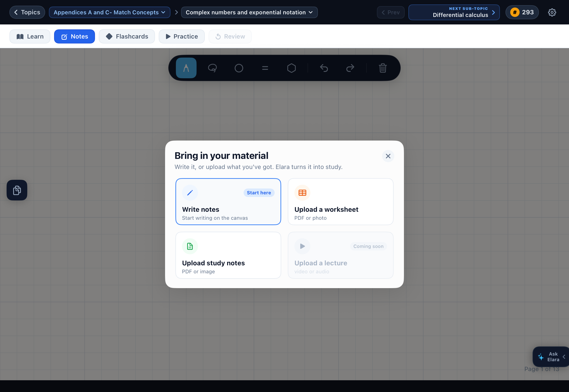Select the equals line tool
This screenshot has width=569, height=392.
(x=265, y=68)
